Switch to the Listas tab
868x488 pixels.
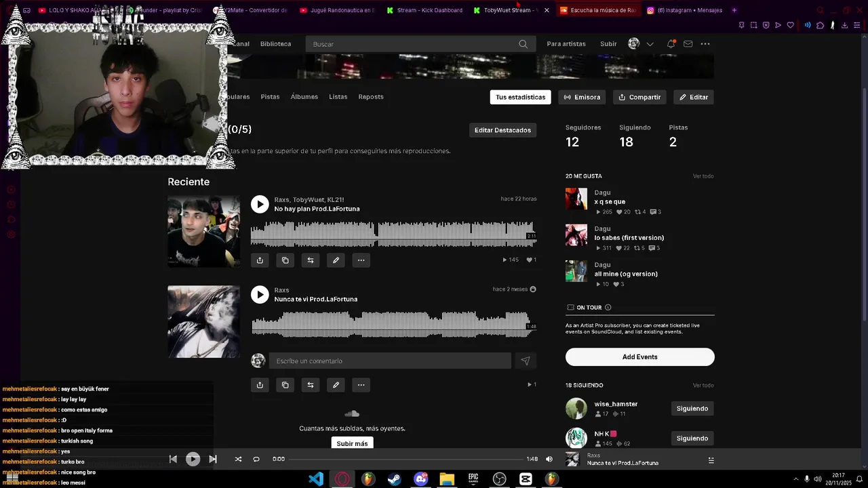click(x=338, y=97)
